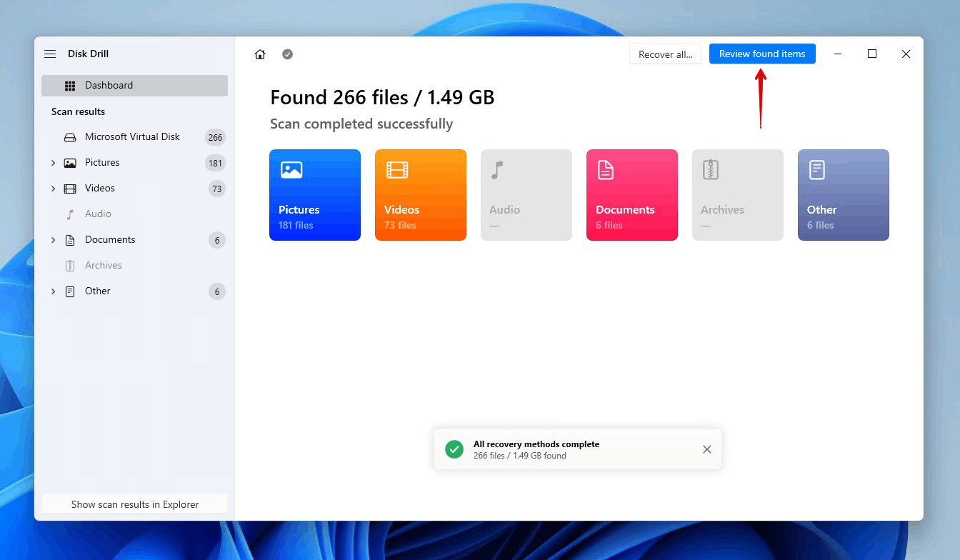Image resolution: width=960 pixels, height=560 pixels.
Task: Open the hamburger menu icon
Action: (50, 54)
